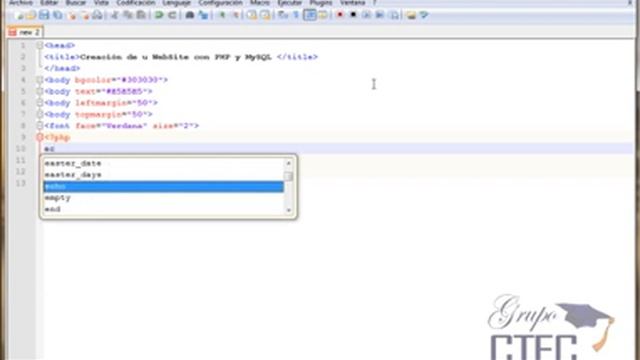Collapse fold marker beside body text line
The image size is (640, 360).
point(40,91)
